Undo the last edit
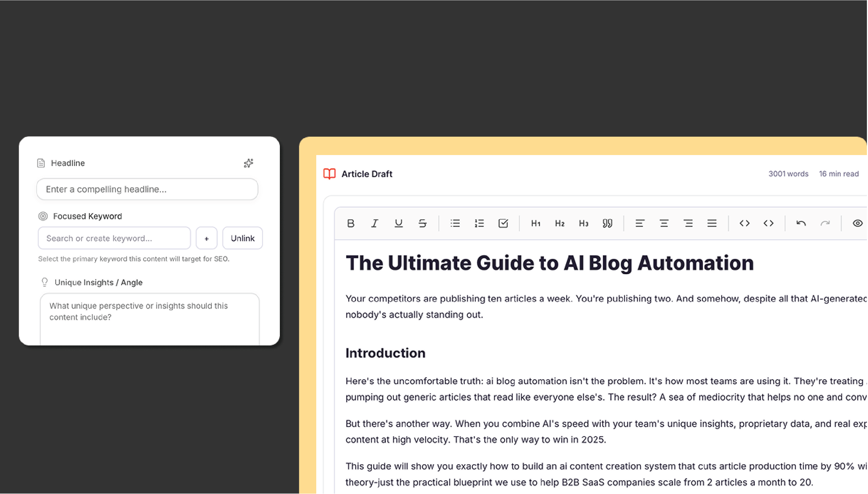Screen dimensions: 868x494 click(801, 224)
